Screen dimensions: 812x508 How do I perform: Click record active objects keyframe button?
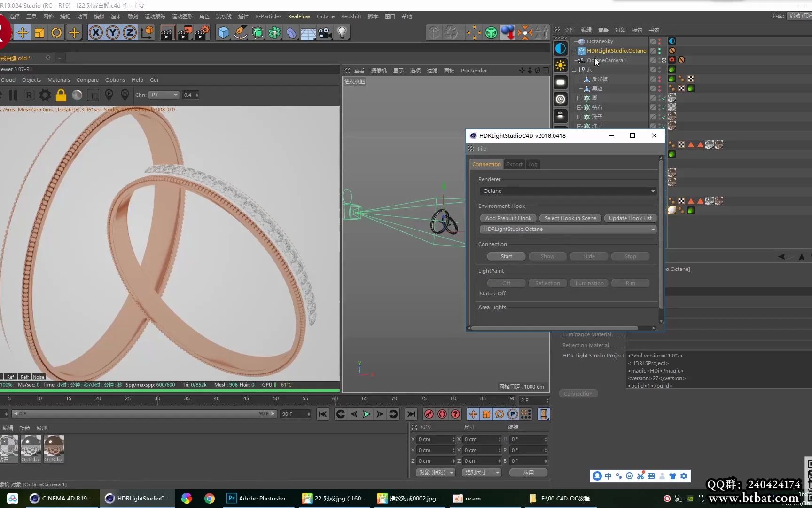pos(429,414)
